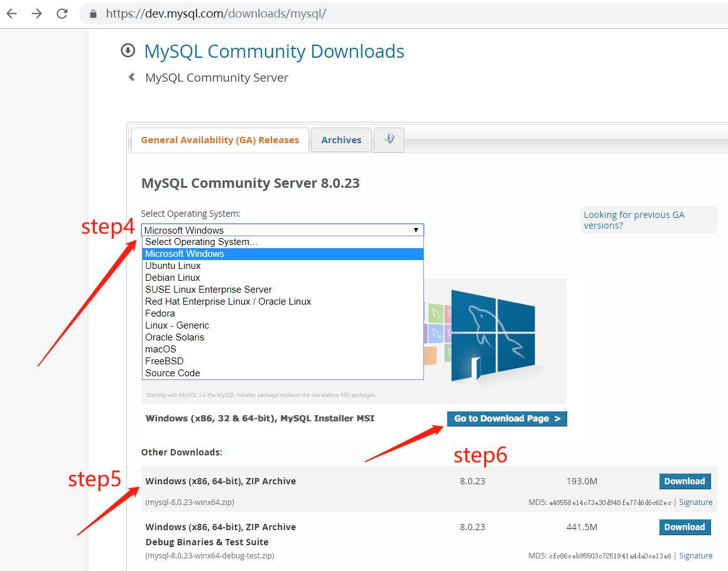Click Go to Download Page button
Viewport: 728px width, 571px height.
click(507, 419)
